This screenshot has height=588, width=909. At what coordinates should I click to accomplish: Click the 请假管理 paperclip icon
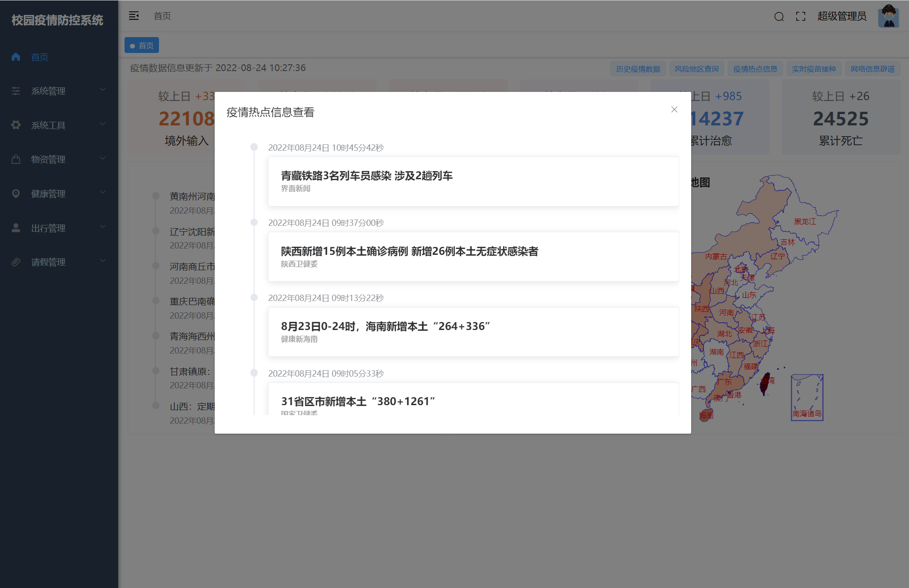pyautogui.click(x=16, y=262)
